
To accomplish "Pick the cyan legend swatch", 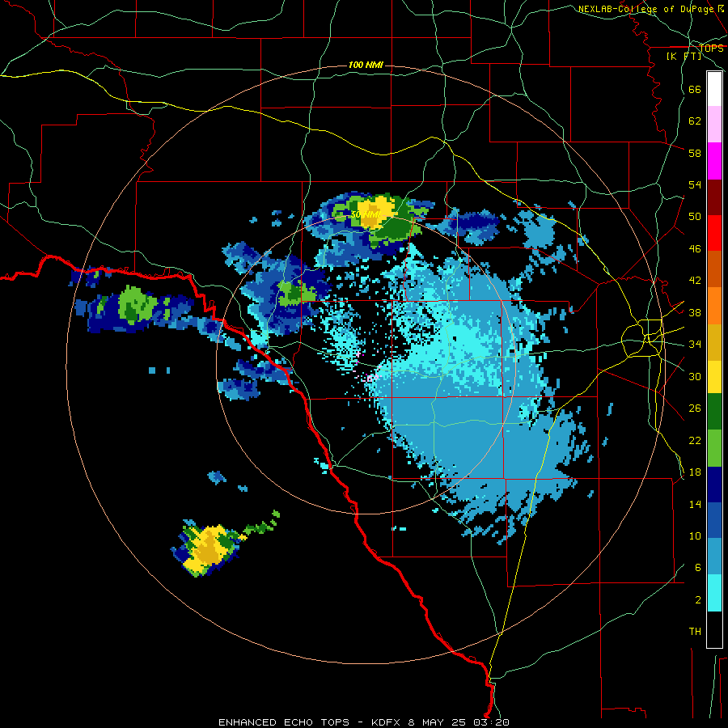I will [x=714, y=593].
